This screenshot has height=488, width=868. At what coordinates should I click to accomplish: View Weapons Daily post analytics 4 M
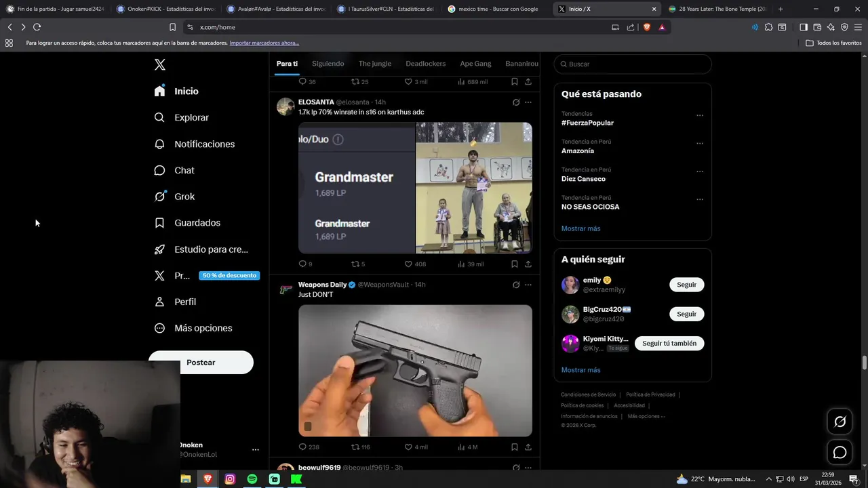468,447
